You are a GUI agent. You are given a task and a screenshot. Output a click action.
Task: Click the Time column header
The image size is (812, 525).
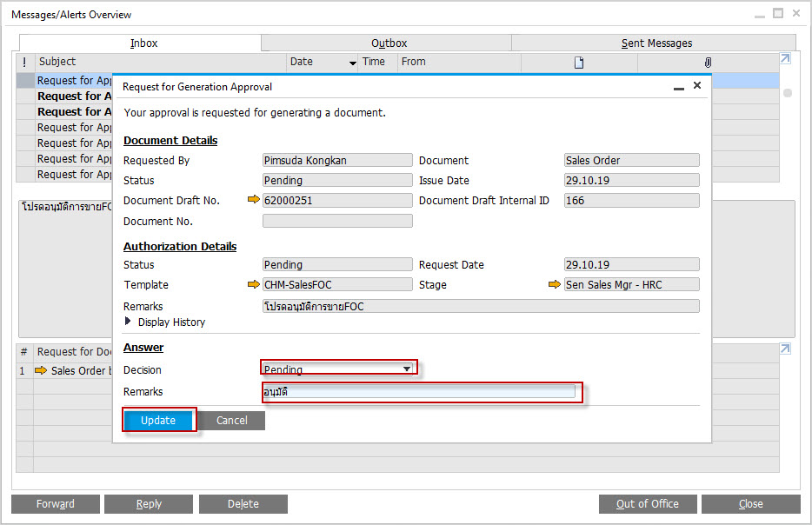point(378,62)
